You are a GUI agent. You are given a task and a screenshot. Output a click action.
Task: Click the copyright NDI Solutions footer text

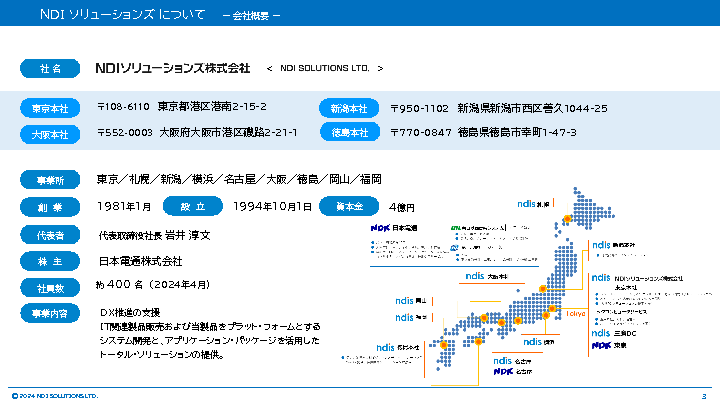[55, 396]
